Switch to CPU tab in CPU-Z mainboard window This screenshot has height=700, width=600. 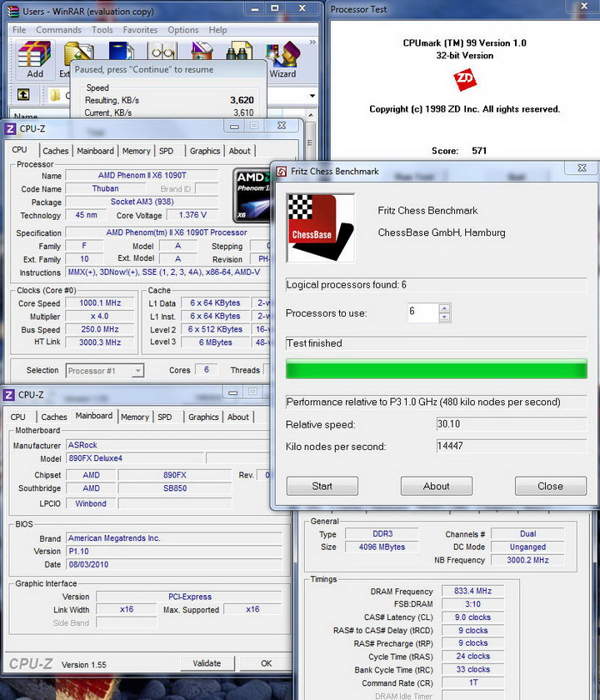[18, 417]
